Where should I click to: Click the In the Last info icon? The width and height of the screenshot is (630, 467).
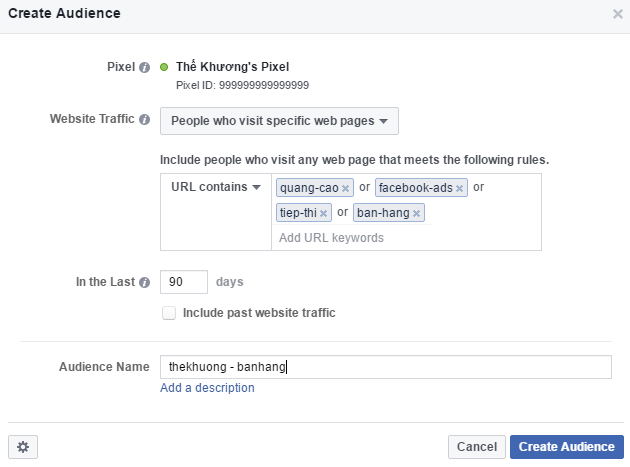point(144,283)
